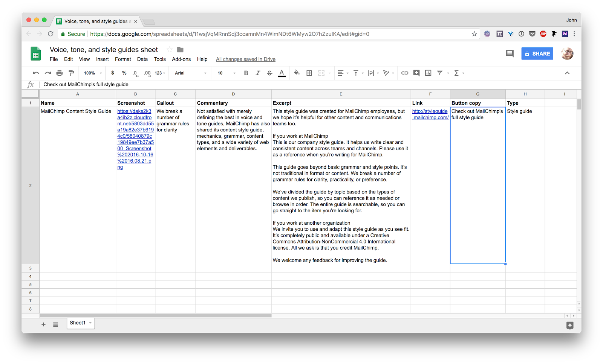Open the font size 10 dropdown
This screenshot has width=603, height=364.
click(227, 73)
